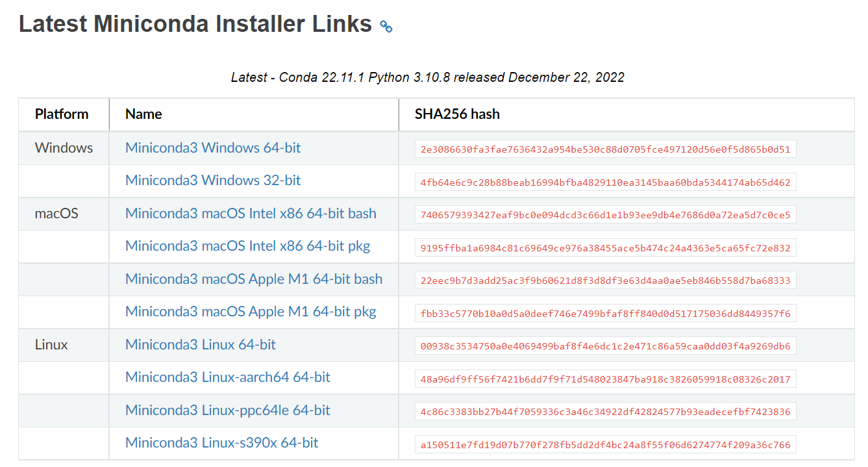The height and width of the screenshot is (467, 868).
Task: Click the permalink chain icon beside the heading
Action: click(x=386, y=27)
